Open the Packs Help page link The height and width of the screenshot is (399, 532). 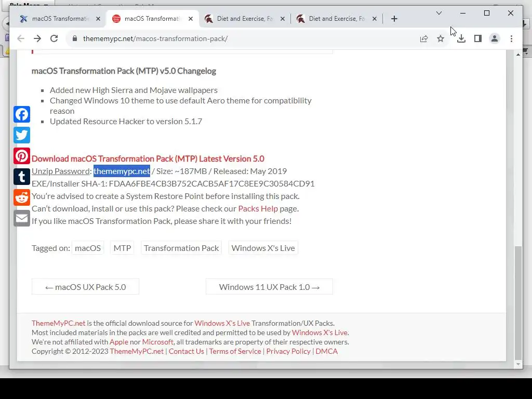(258, 208)
